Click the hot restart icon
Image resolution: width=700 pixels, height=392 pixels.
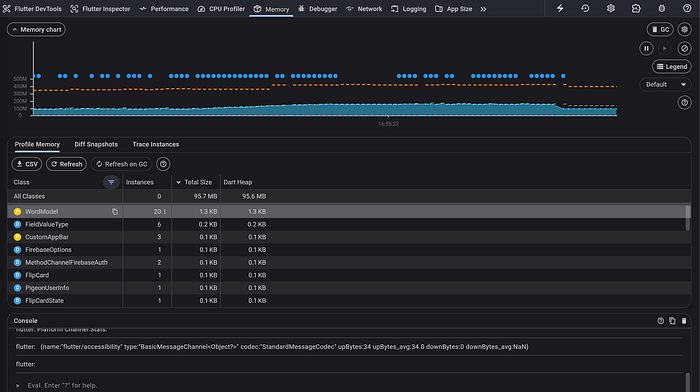pyautogui.click(x=585, y=8)
